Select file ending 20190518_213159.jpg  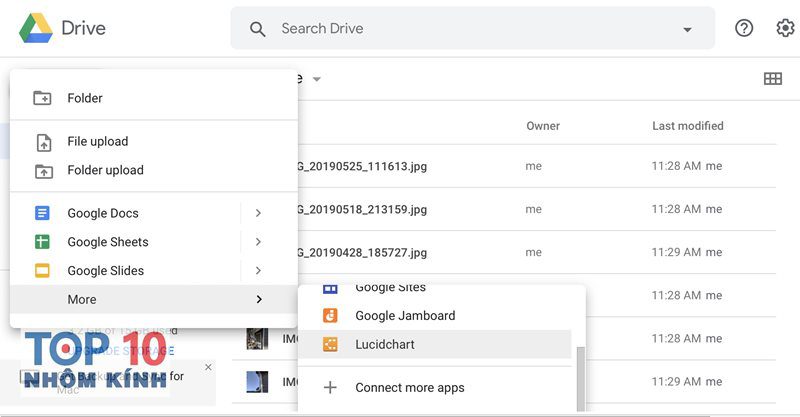click(362, 209)
